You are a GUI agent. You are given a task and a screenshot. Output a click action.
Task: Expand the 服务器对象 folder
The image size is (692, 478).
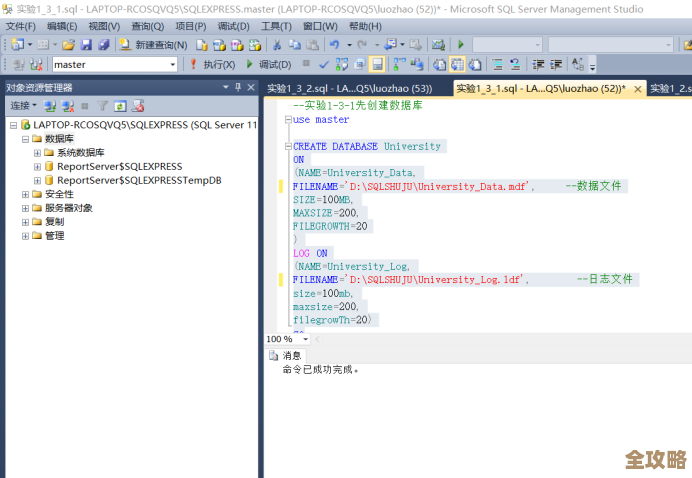coord(26,208)
